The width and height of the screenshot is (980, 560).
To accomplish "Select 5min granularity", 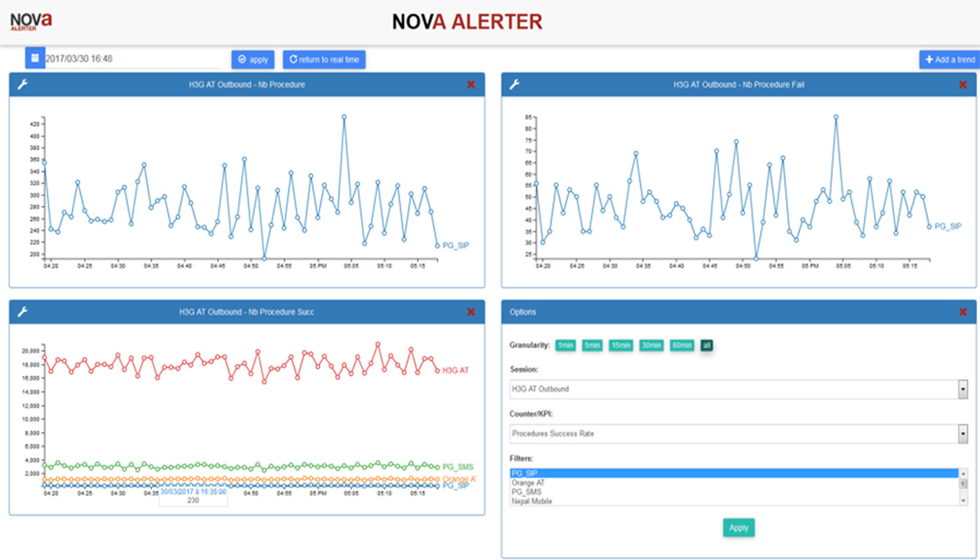I will point(592,345).
